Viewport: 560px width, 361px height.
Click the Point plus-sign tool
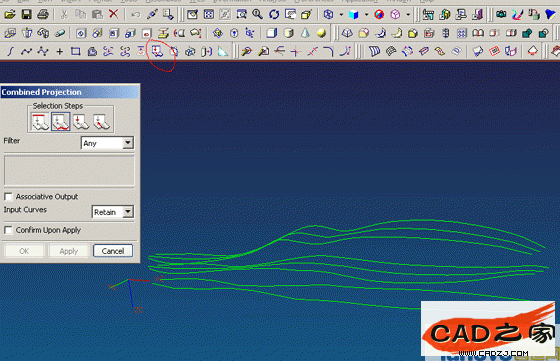point(59,52)
